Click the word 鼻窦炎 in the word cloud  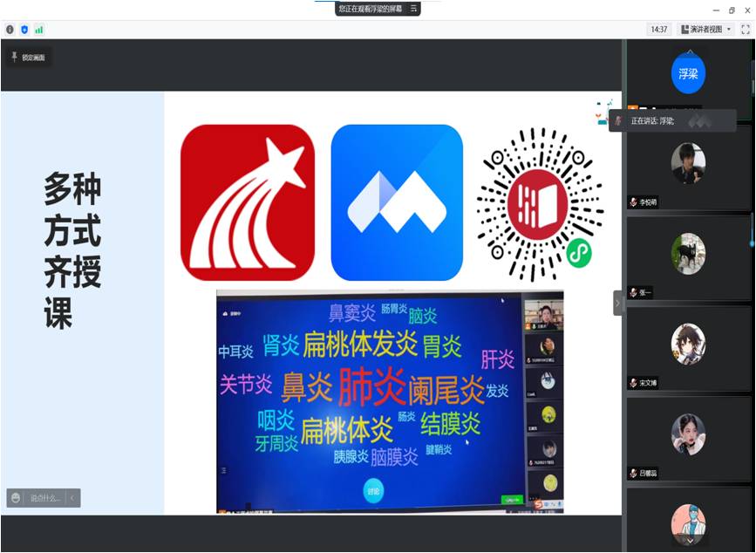pyautogui.click(x=352, y=313)
